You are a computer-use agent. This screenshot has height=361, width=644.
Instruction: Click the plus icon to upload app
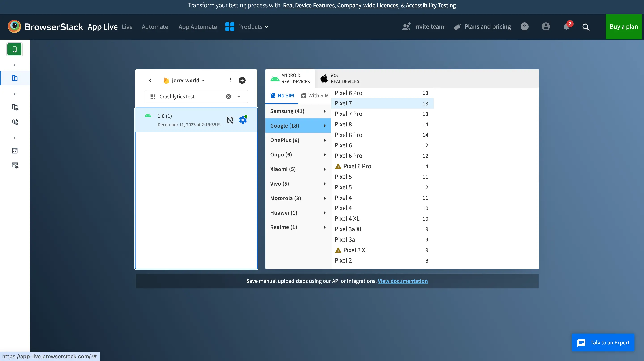coord(242,80)
